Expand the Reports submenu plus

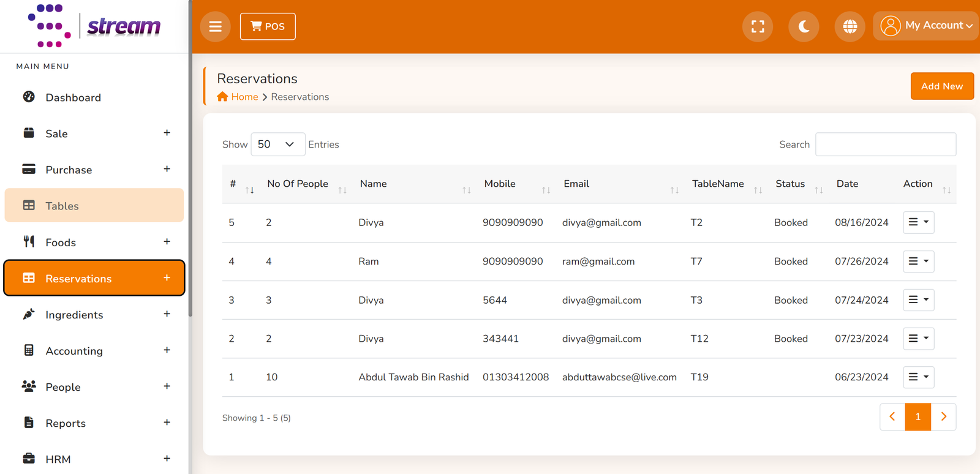tap(167, 422)
